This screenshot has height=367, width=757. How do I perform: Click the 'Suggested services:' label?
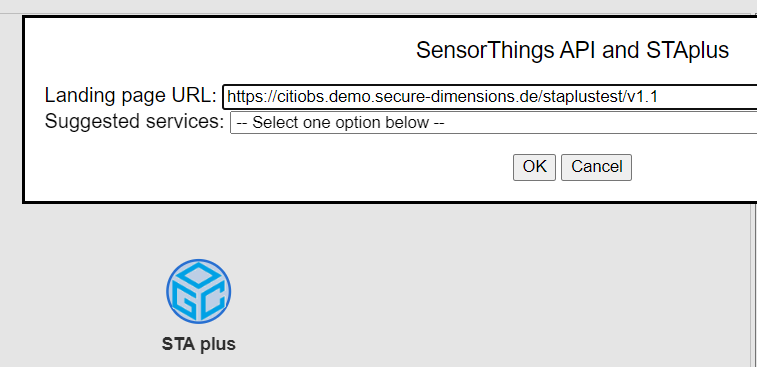tap(134, 122)
